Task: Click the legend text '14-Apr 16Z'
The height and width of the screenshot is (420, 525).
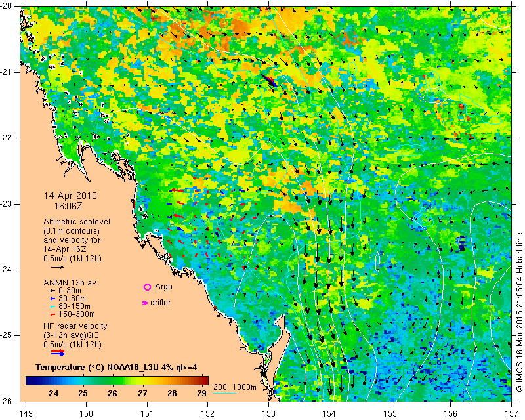Action: click(64, 249)
